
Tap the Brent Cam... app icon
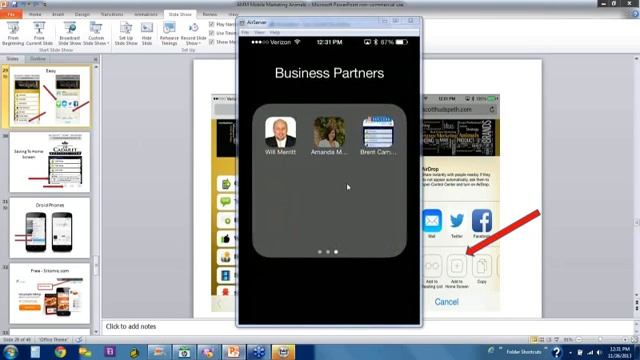click(x=378, y=132)
